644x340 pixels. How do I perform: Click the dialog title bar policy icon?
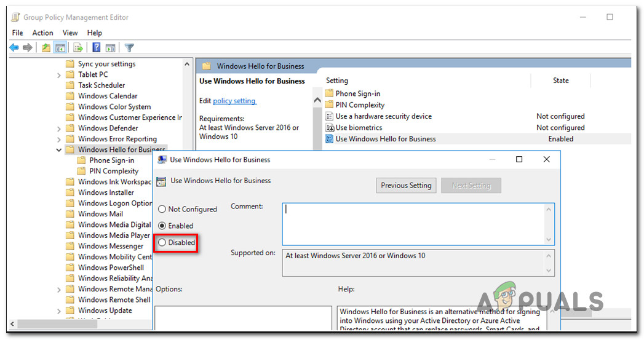pos(162,160)
